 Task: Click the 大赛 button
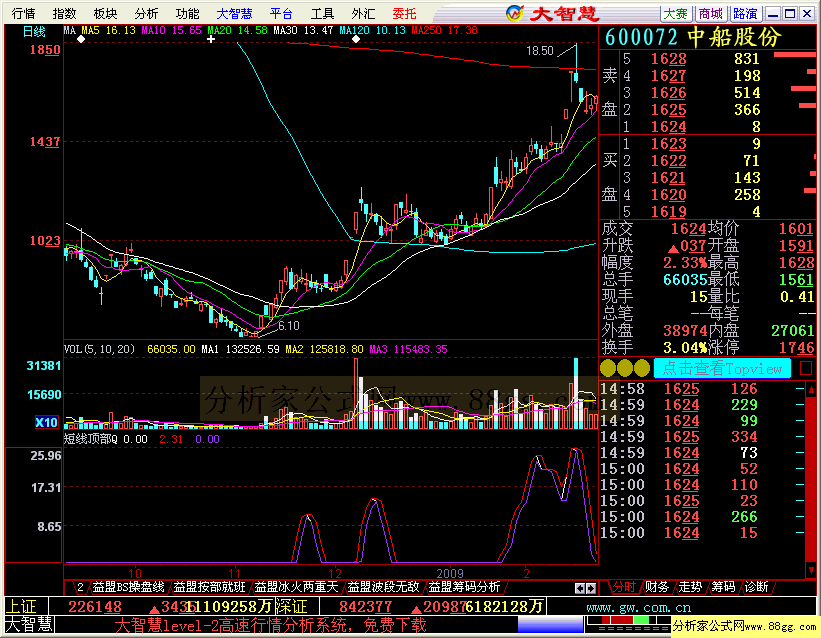676,14
